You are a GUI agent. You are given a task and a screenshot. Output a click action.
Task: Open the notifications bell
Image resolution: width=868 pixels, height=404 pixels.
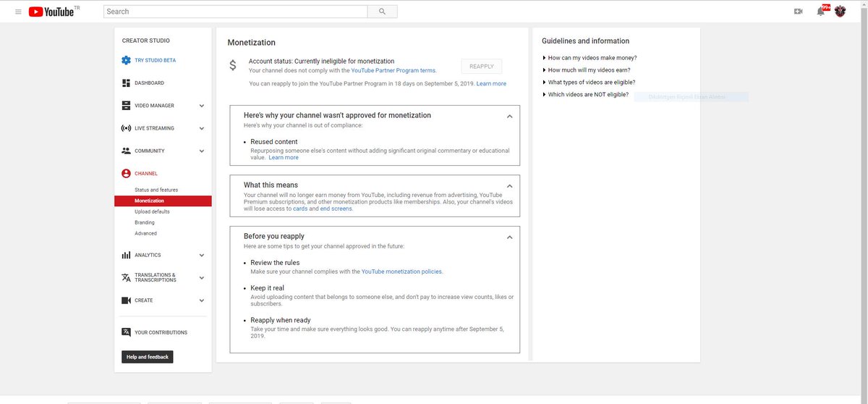pyautogui.click(x=820, y=12)
